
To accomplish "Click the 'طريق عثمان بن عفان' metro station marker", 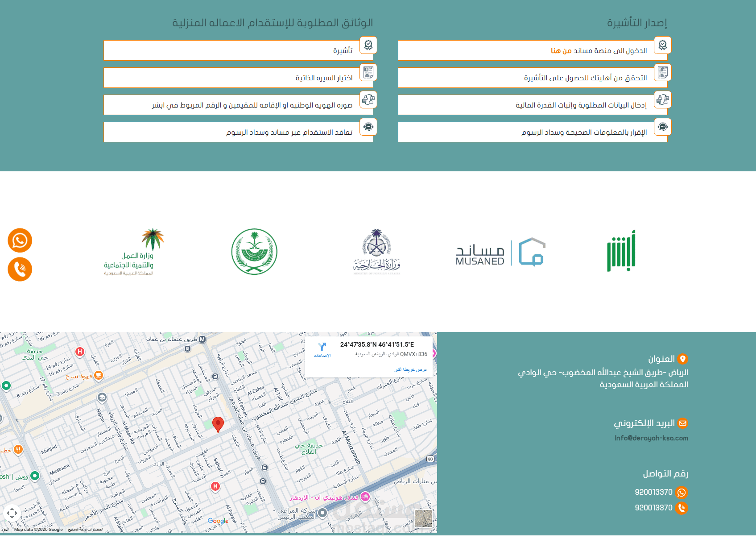I will coord(202,340).
